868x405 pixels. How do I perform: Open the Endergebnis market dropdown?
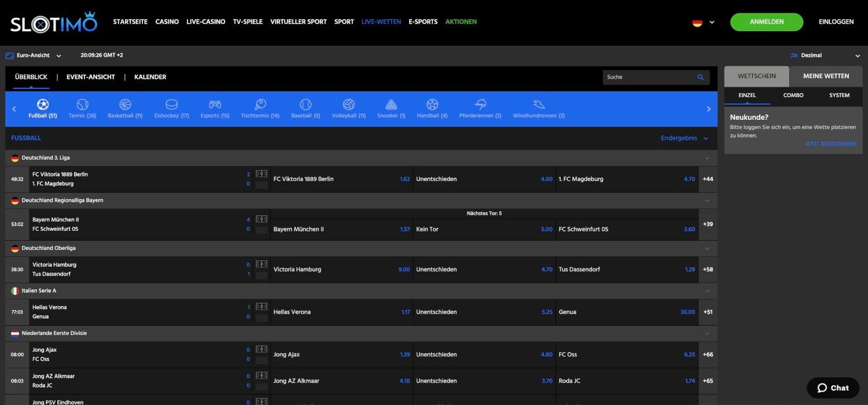[x=684, y=138]
